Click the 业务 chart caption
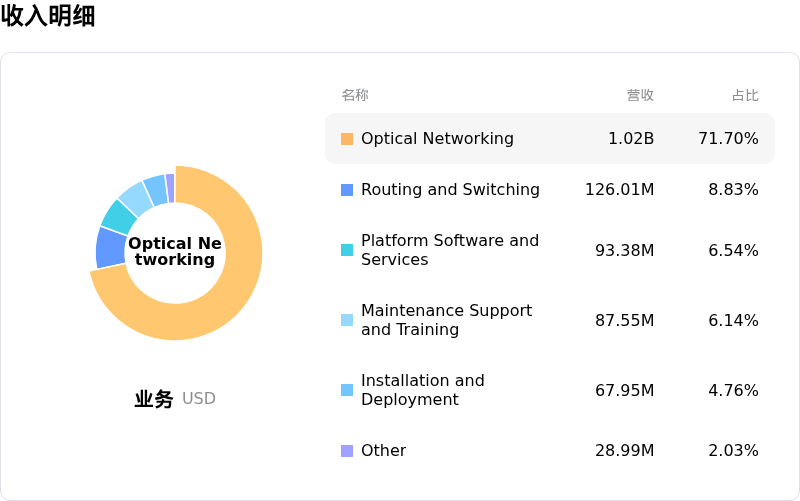The height and width of the screenshot is (501, 800). (x=154, y=398)
